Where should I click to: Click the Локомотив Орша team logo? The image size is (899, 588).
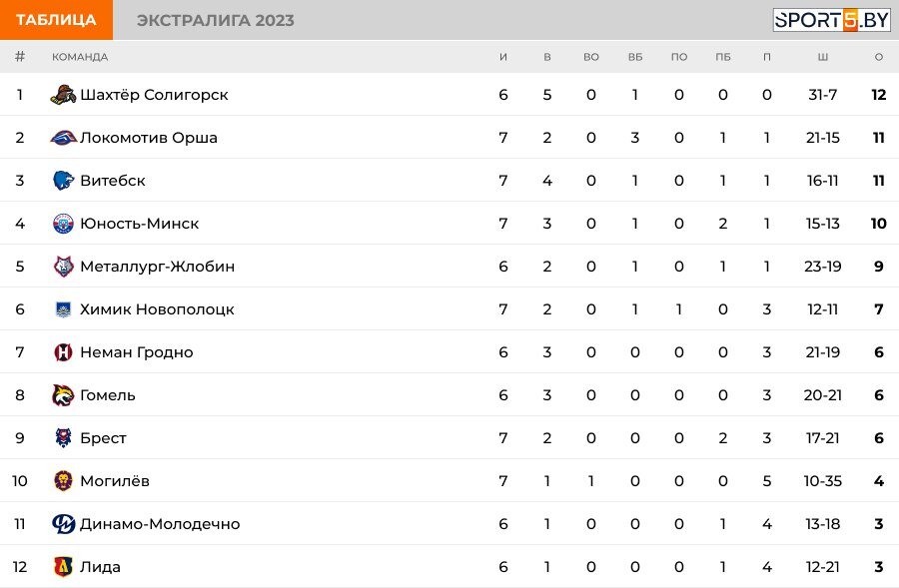click(63, 138)
